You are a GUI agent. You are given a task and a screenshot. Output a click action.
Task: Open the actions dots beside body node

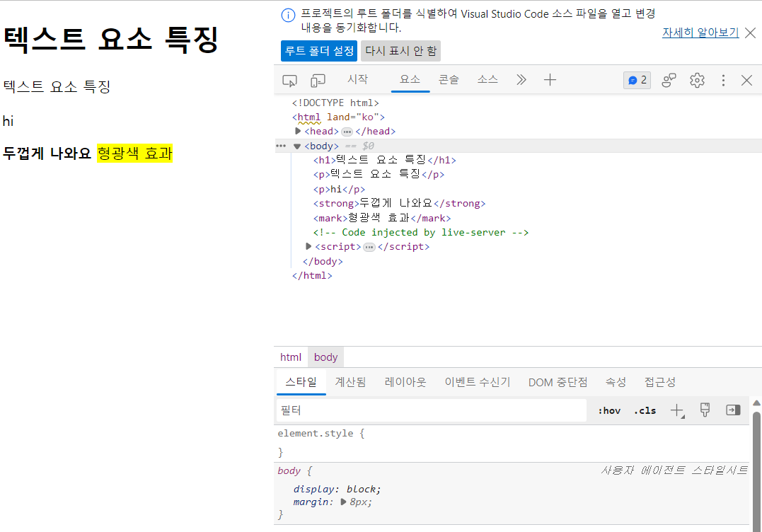coord(280,146)
